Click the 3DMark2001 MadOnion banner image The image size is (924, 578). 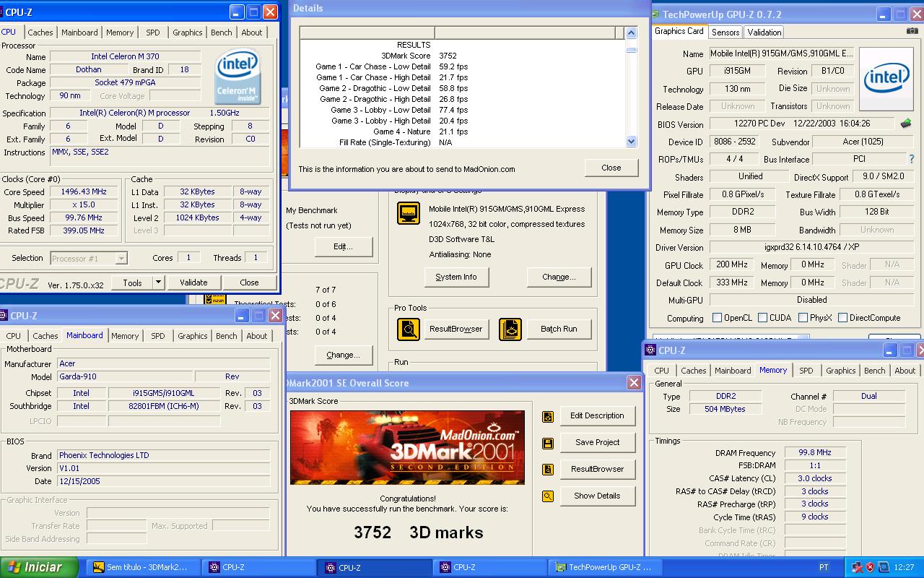pos(407,447)
